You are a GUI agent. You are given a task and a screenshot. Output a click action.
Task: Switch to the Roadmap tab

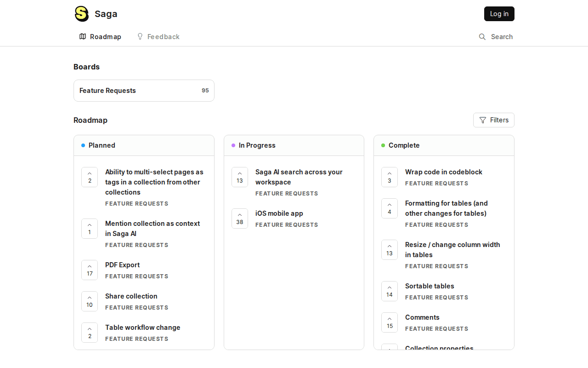click(x=100, y=37)
